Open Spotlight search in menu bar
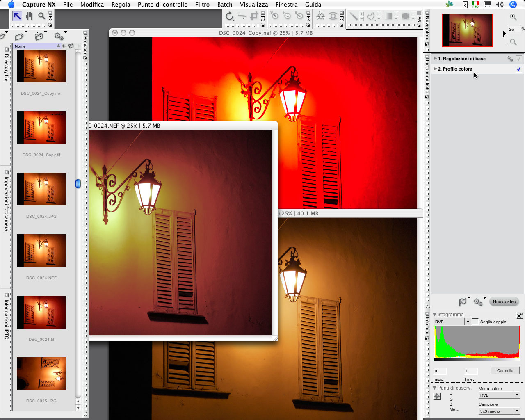 tap(513, 5)
